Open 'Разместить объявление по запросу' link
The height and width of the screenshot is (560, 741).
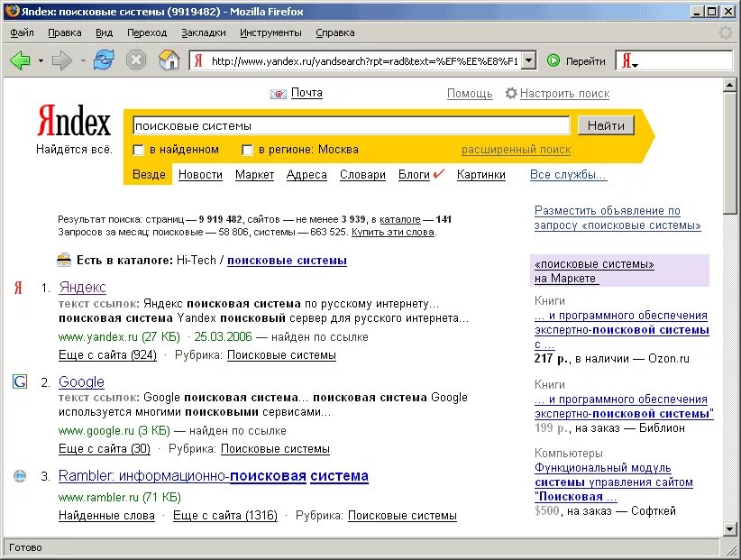[x=617, y=217]
